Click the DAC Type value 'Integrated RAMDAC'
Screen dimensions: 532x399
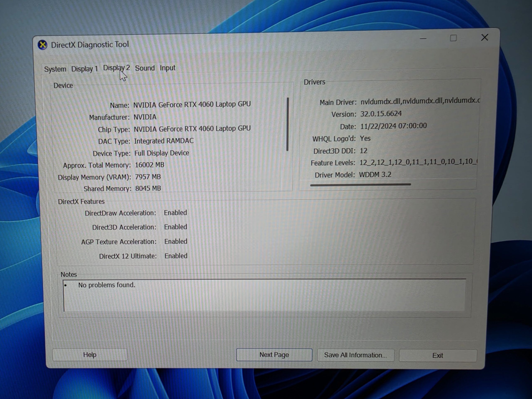pos(164,141)
